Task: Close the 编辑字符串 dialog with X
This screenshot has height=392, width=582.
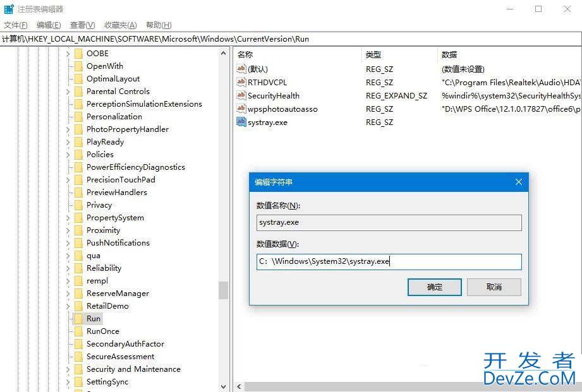Action: click(518, 182)
